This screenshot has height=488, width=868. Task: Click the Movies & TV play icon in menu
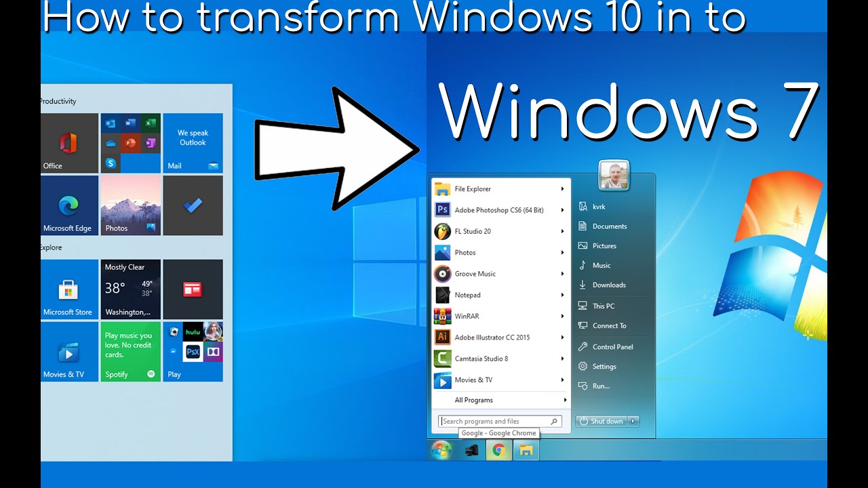click(x=443, y=380)
